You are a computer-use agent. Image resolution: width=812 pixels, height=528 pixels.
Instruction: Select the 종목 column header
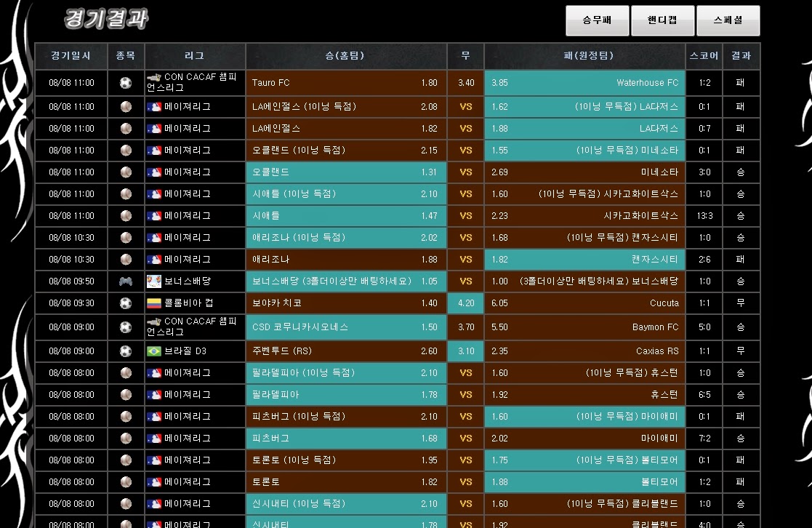tap(126, 56)
